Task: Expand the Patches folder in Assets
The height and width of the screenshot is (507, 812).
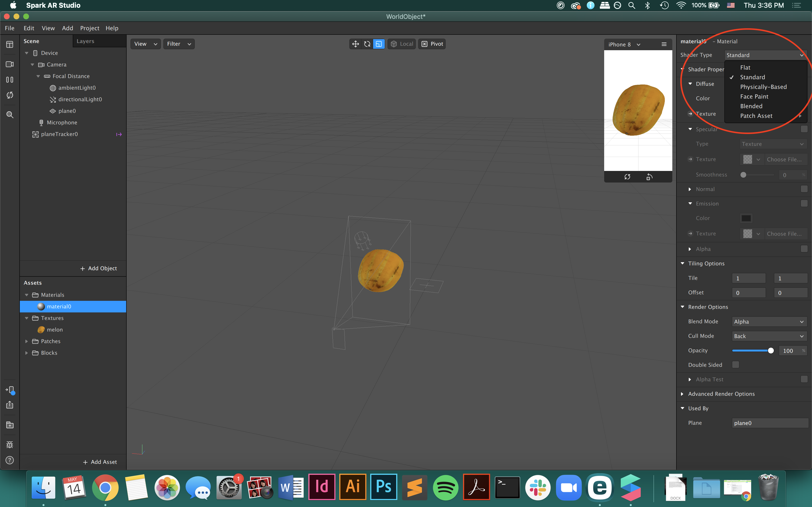Action: pos(27,341)
